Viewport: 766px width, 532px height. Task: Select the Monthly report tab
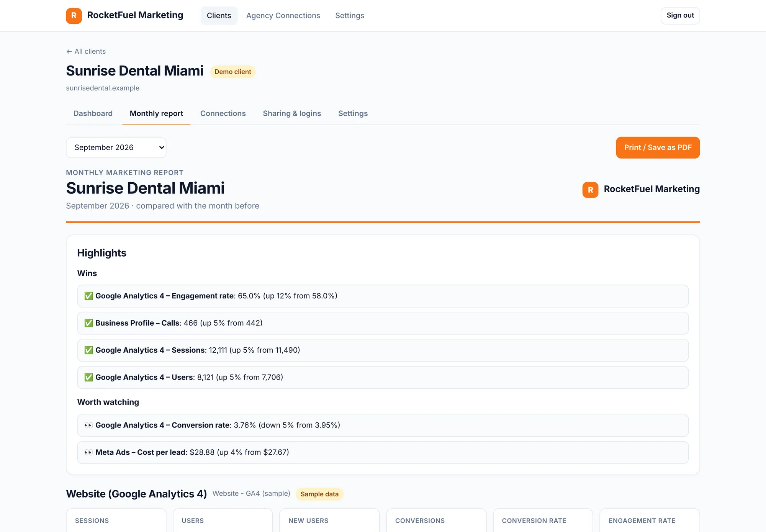[156, 113]
